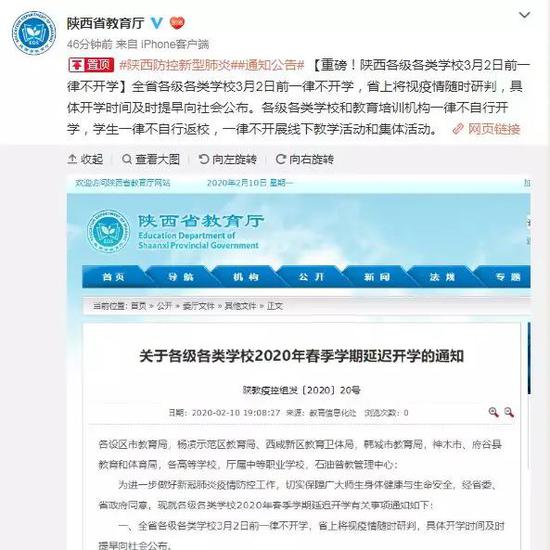
Task: Click the red 置顶 pinned tag
Action: click(x=91, y=65)
